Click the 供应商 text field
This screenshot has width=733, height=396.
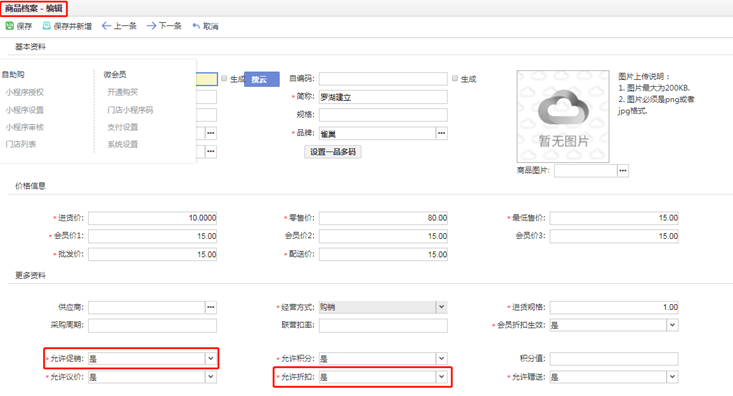(147, 307)
